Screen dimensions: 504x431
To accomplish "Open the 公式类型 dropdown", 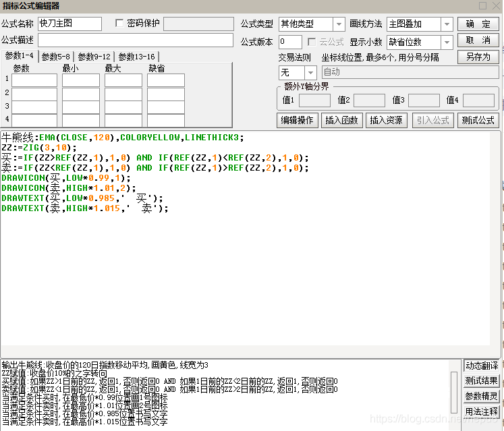I will tap(339, 24).
